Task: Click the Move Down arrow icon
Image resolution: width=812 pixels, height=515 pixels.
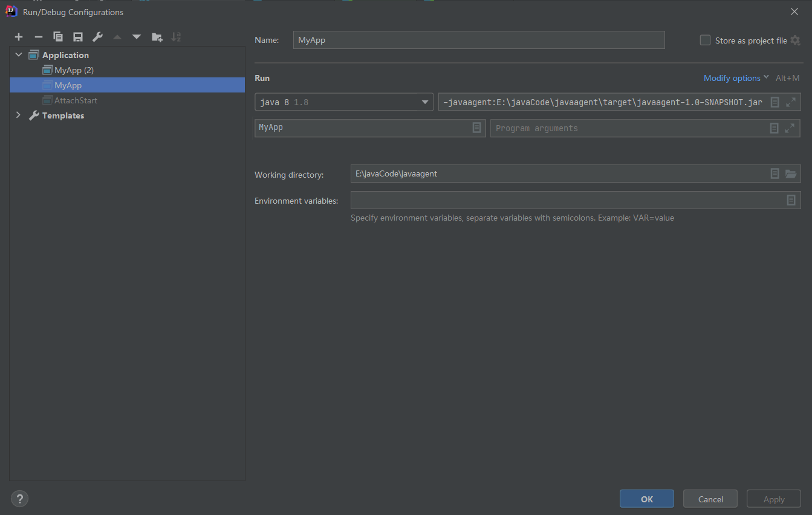Action: coord(137,37)
